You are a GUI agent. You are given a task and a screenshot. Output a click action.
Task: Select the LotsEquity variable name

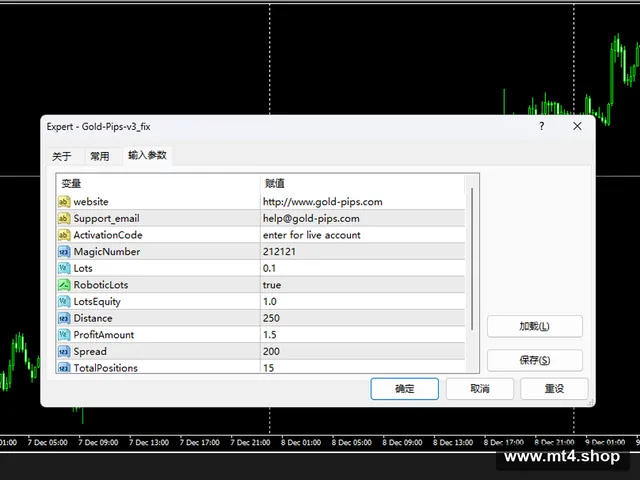pyautogui.click(x=97, y=302)
